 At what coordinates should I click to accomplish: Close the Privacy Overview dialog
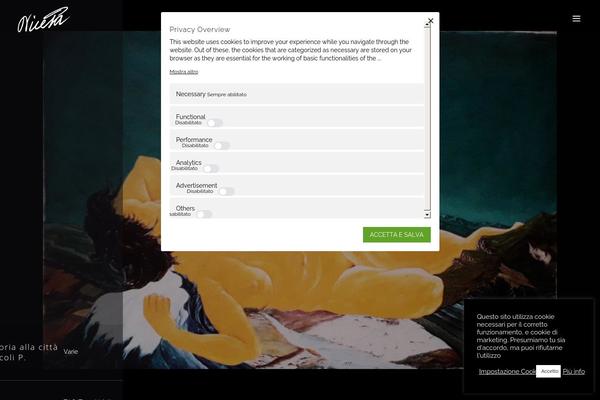(430, 21)
